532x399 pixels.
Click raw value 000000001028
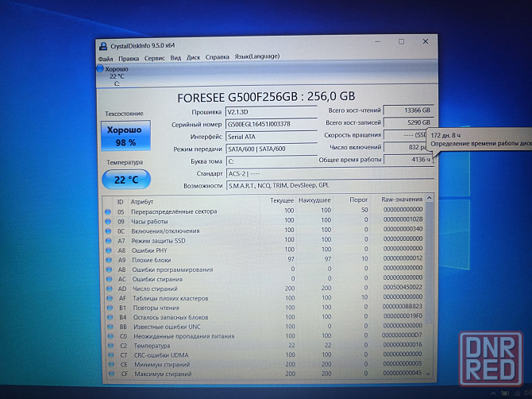tap(403, 219)
